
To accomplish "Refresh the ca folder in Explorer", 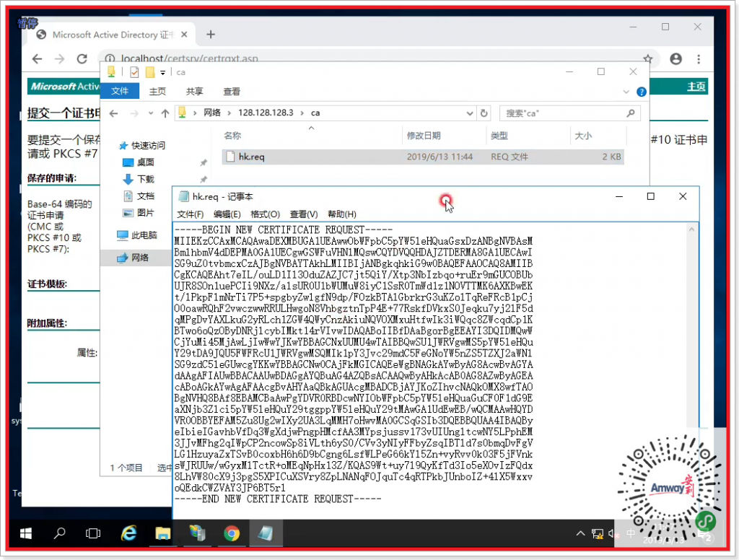I will coord(484,113).
